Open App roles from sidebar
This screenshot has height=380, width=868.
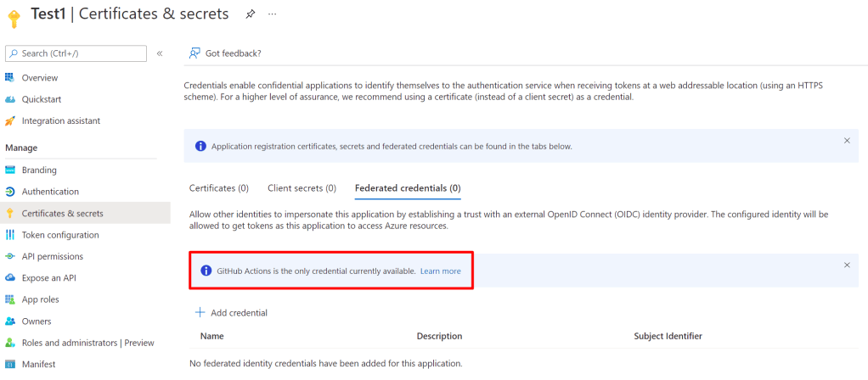click(x=42, y=299)
